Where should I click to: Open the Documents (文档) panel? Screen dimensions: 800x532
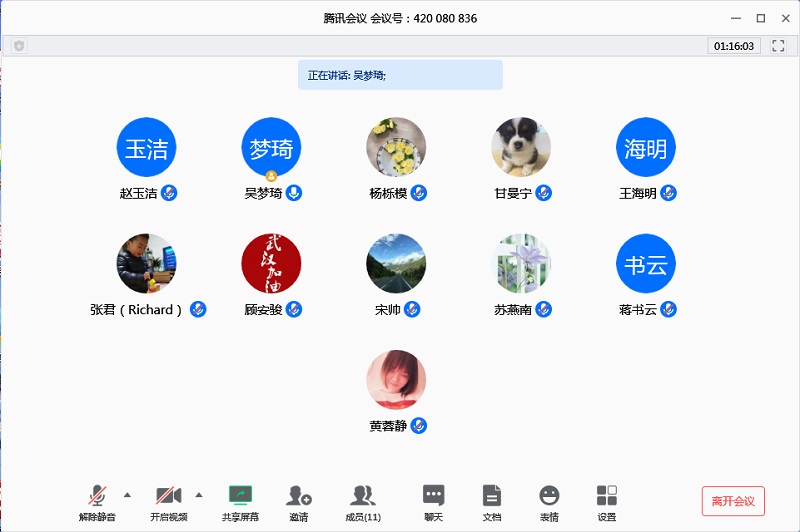point(491,496)
